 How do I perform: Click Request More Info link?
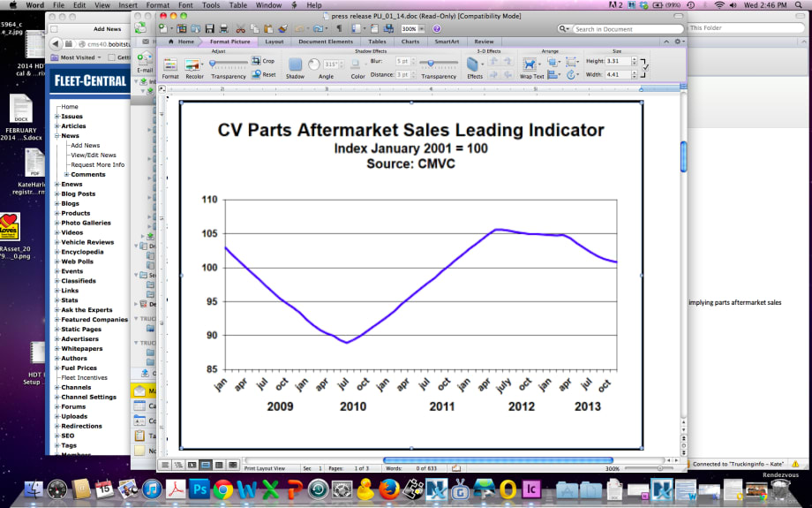pos(98,165)
